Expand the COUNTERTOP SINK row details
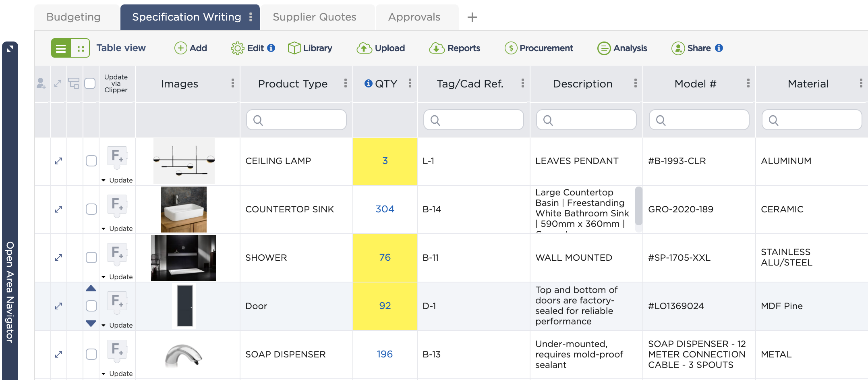The image size is (868, 380). (58, 209)
